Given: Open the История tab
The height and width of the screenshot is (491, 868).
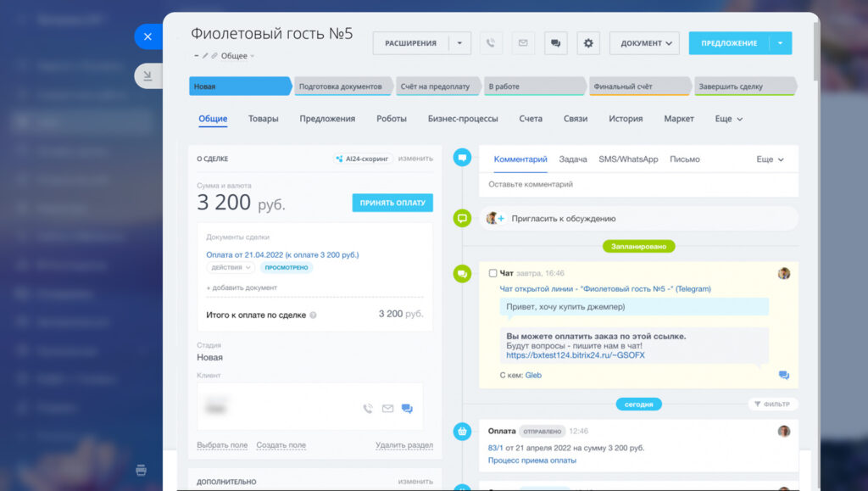Looking at the screenshot, I should tap(626, 119).
